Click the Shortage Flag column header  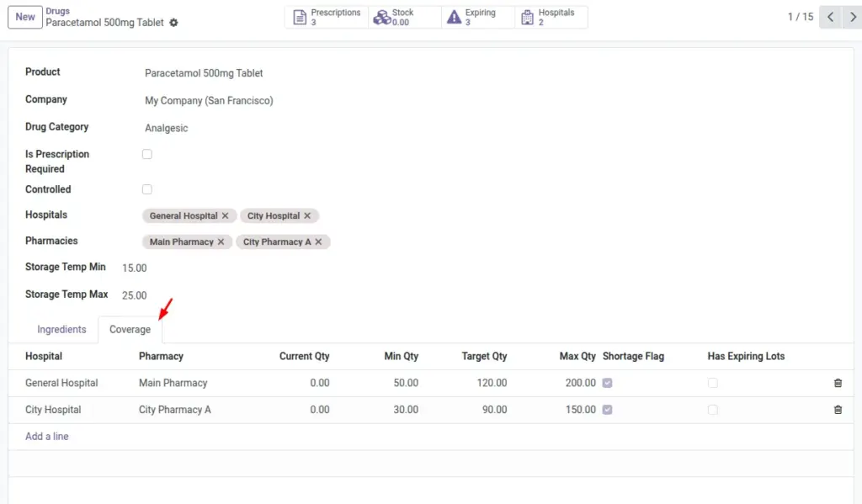point(633,356)
